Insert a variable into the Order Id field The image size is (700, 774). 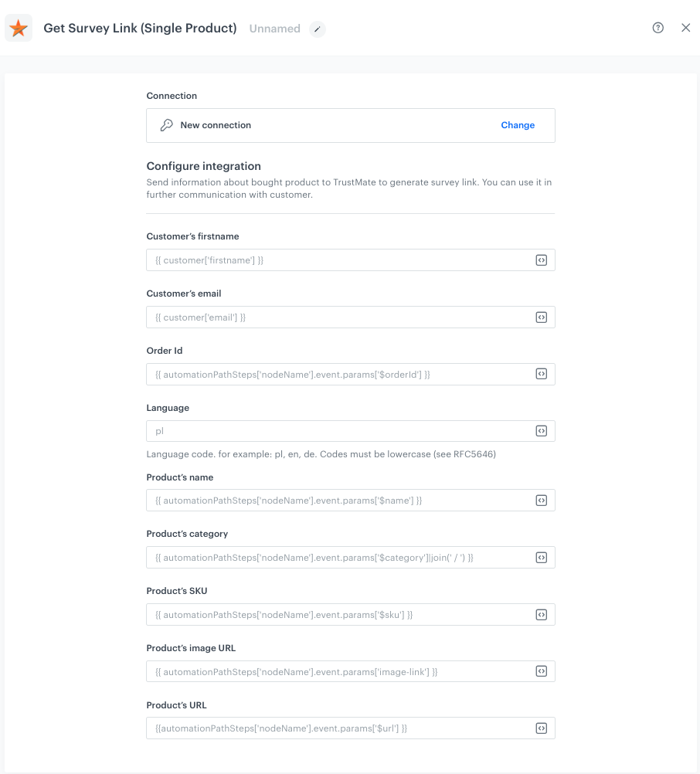[x=542, y=374]
